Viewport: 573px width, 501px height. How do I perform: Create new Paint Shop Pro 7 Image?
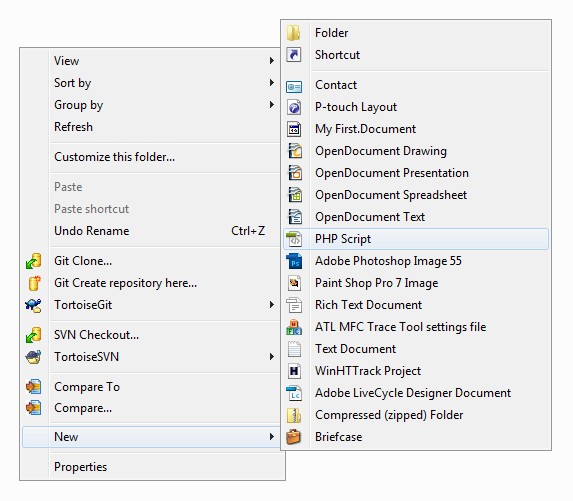tap(416, 283)
